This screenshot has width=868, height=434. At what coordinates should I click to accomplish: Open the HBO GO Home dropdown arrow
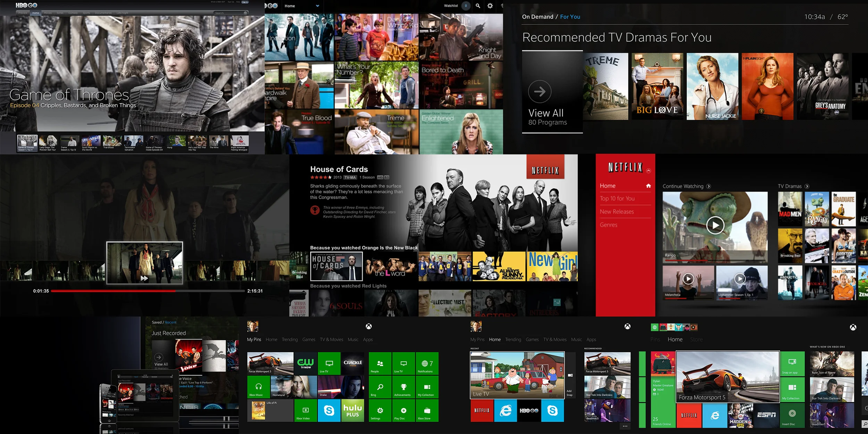point(317,6)
